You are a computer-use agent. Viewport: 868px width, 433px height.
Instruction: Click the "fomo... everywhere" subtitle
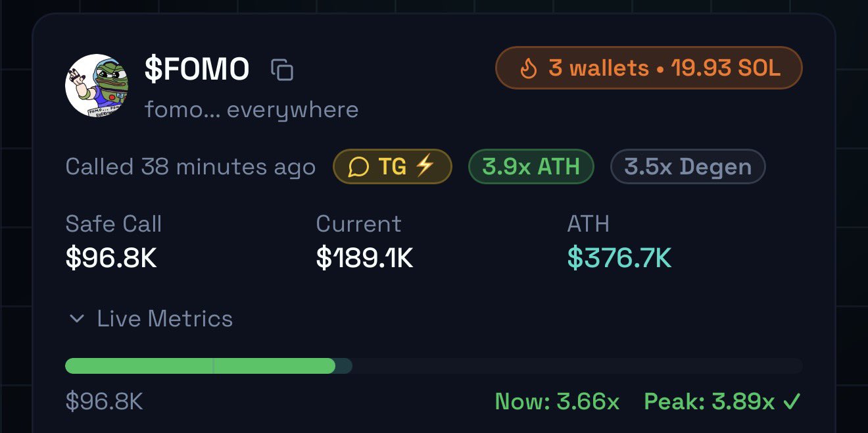(251, 109)
